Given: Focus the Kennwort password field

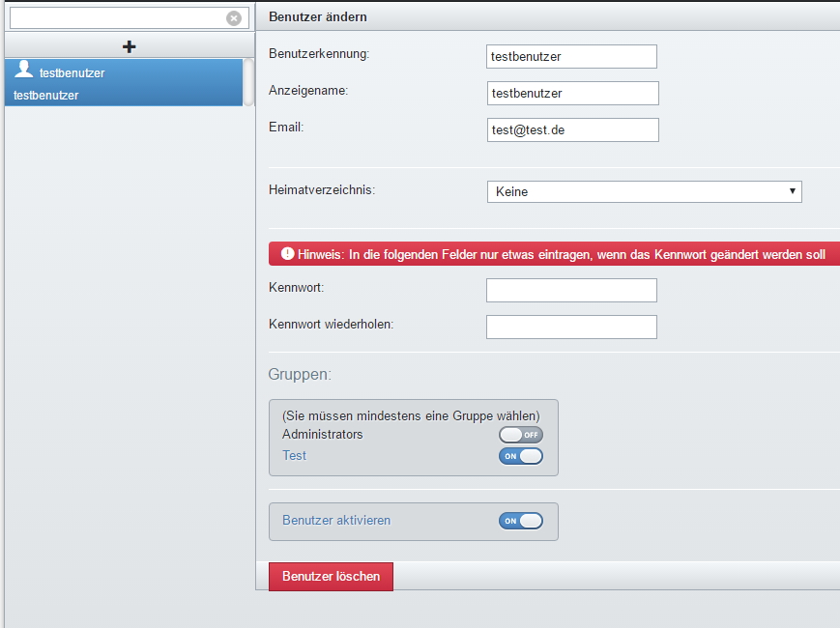Looking at the screenshot, I should [571, 291].
